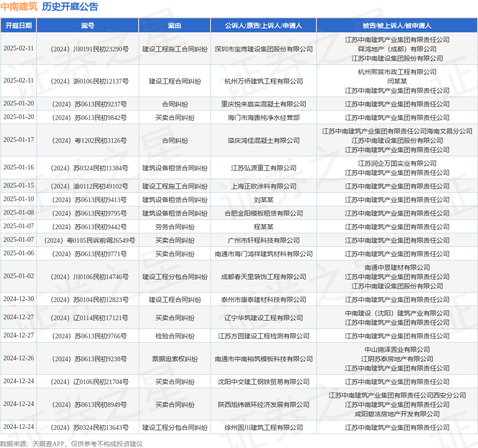This screenshot has width=478, height=448.
Task: Click plaintiff 陕西旭纬循环经济发展有限公司
Action: coord(264,405)
